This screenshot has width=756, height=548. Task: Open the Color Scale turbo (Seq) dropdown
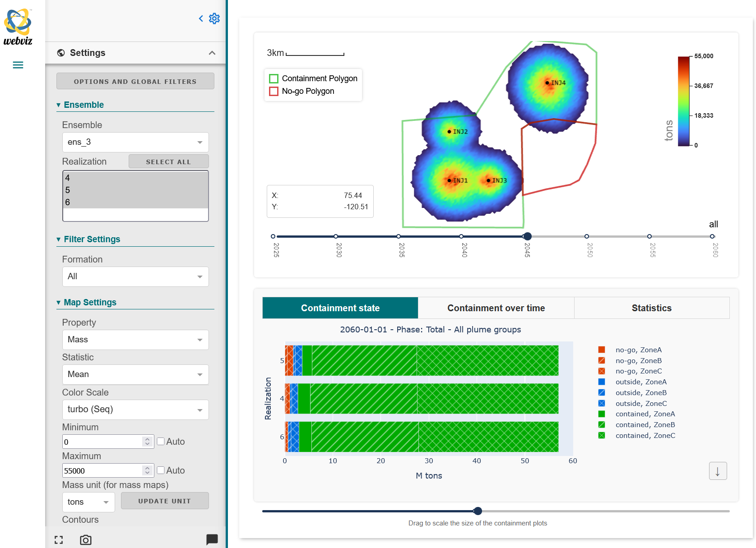[135, 410]
